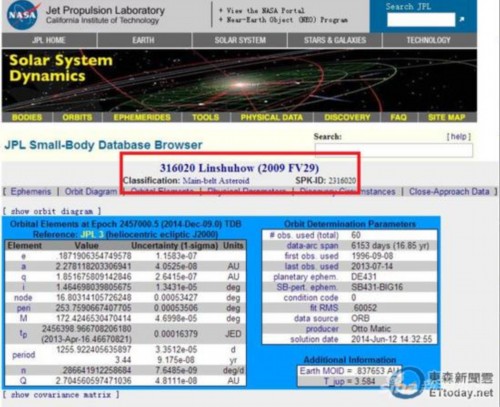Viewport: 500px width, 407px height.
Task: Open the JPL HOME tab
Action: (x=49, y=40)
